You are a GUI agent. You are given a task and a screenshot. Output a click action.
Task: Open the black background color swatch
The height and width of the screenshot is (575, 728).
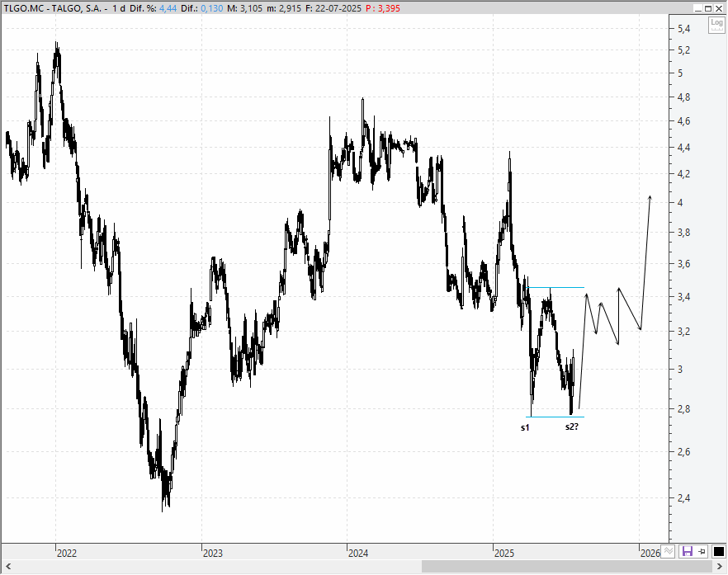pyautogui.click(x=718, y=551)
